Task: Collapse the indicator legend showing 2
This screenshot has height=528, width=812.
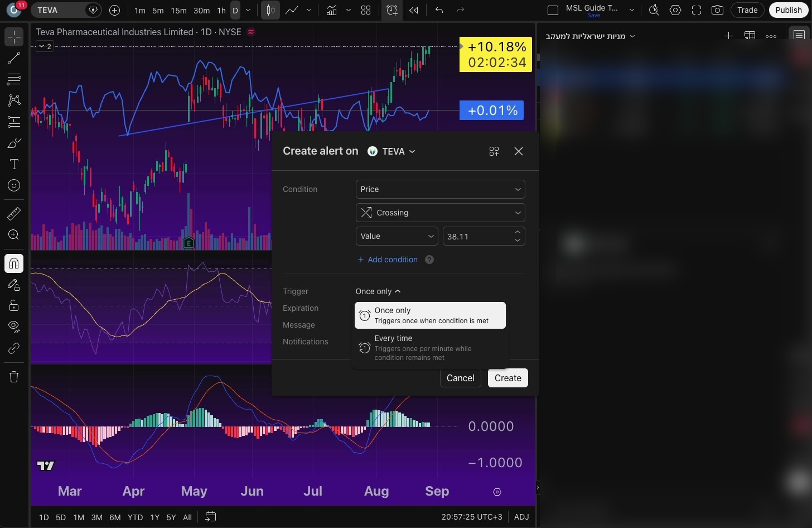Action: point(45,46)
